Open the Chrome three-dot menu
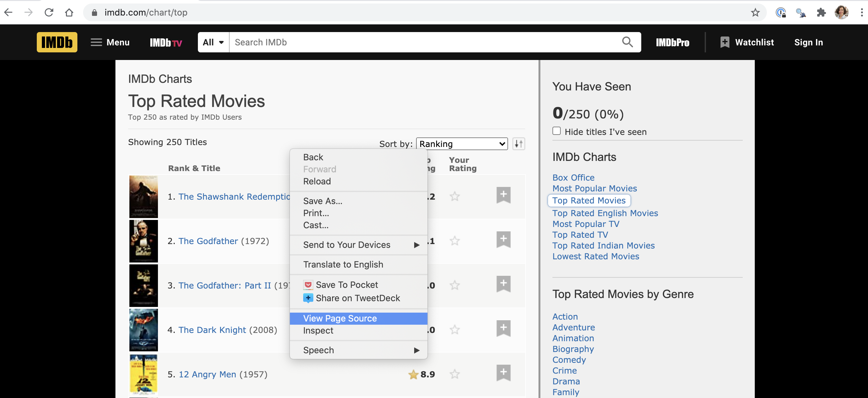868x398 pixels. pyautogui.click(x=862, y=12)
